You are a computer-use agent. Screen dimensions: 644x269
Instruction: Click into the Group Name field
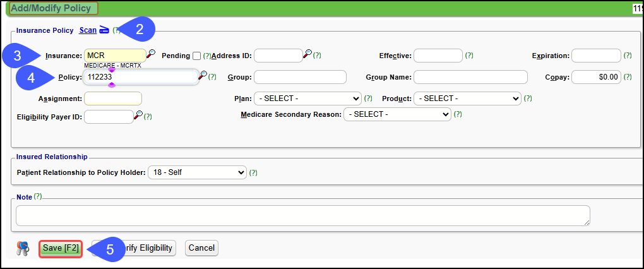pos(470,77)
